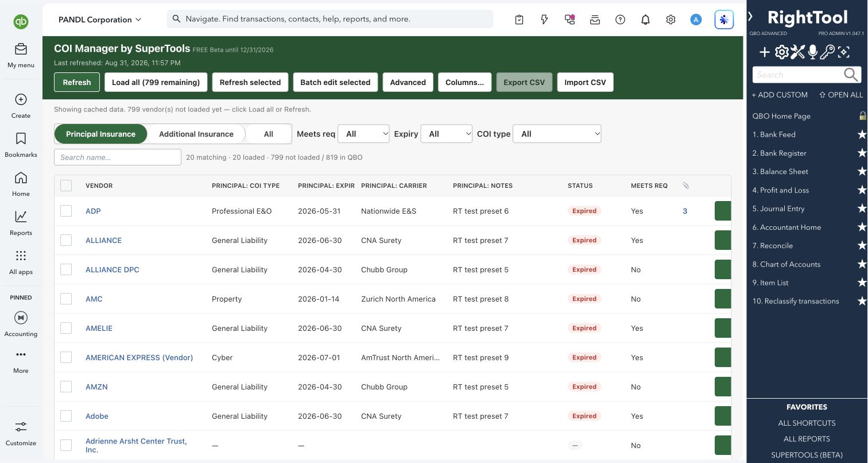The height and width of the screenshot is (463, 868).
Task: Check the box for the ADP row
Action: (x=66, y=211)
